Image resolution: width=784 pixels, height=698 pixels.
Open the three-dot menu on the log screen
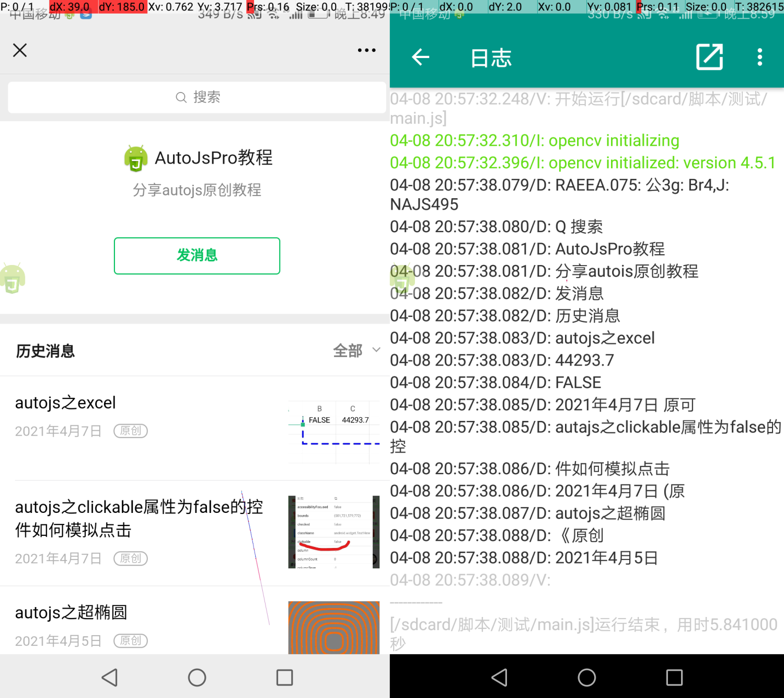point(759,58)
